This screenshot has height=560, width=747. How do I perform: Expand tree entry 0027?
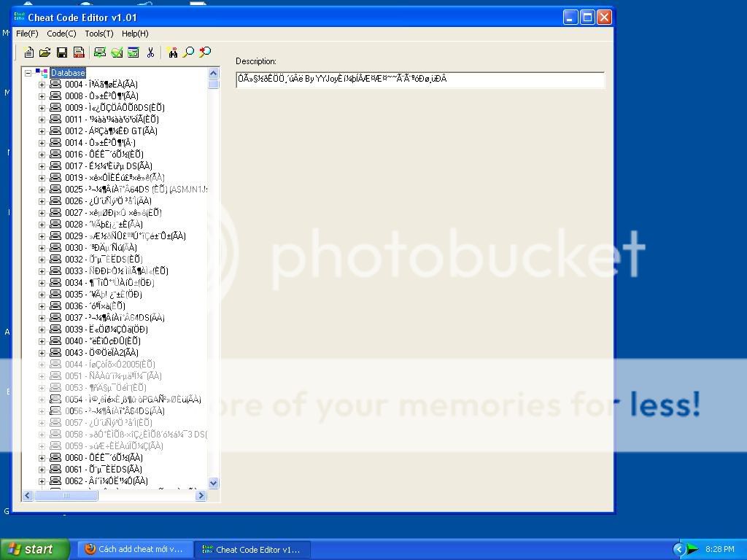pos(42,213)
